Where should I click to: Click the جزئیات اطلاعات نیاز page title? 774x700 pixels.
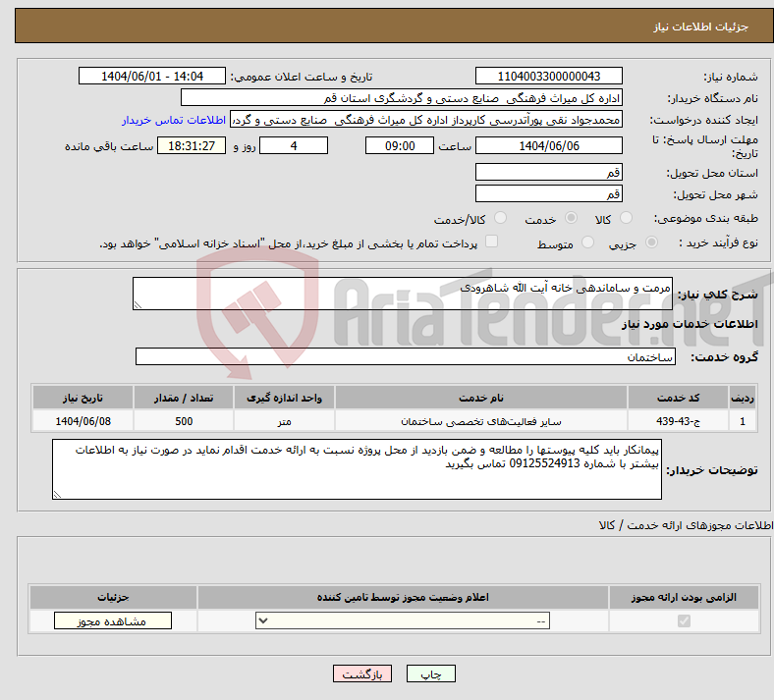[701, 27]
